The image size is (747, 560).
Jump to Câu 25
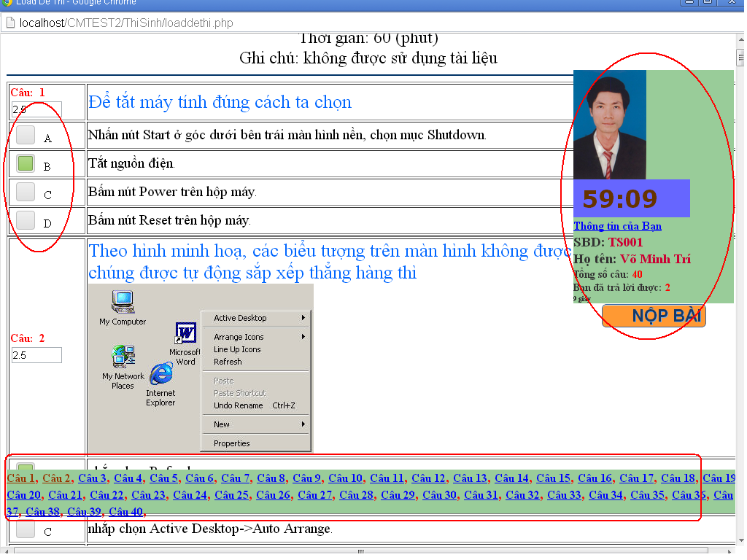231,495
